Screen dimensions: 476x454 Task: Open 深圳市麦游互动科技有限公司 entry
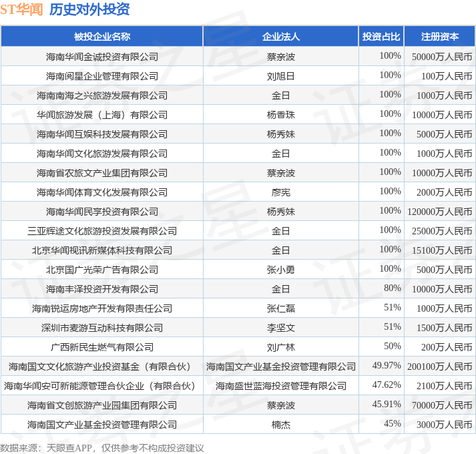(x=102, y=328)
